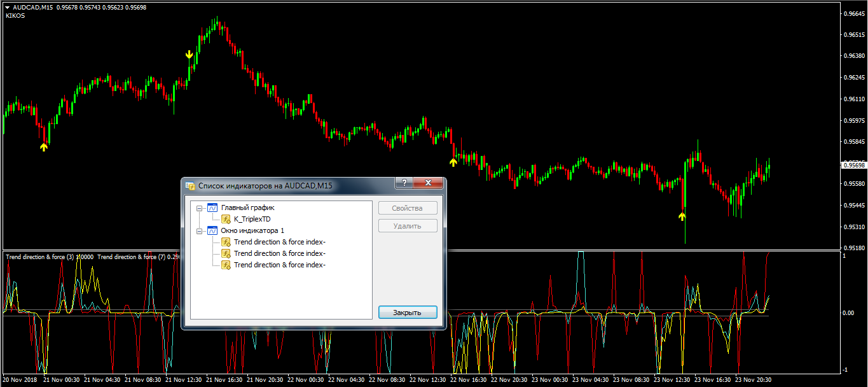Select the second Trend direction & force index
The width and height of the screenshot is (868, 387).
tap(279, 253)
